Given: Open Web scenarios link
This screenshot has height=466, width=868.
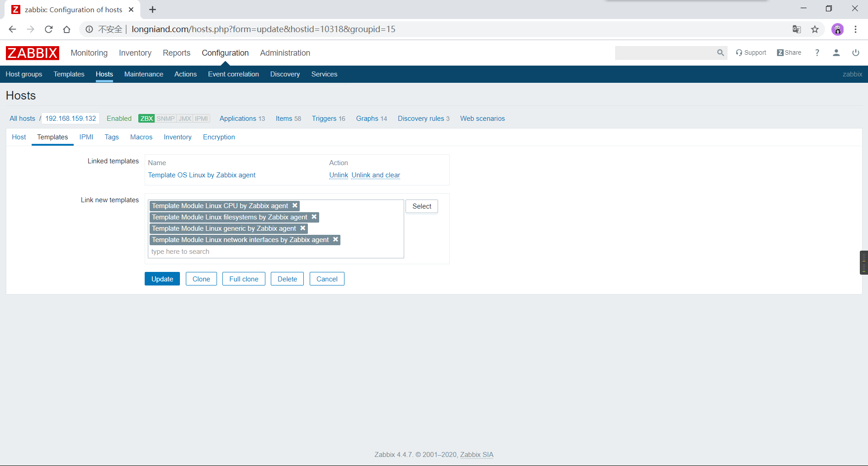Looking at the screenshot, I should 482,119.
